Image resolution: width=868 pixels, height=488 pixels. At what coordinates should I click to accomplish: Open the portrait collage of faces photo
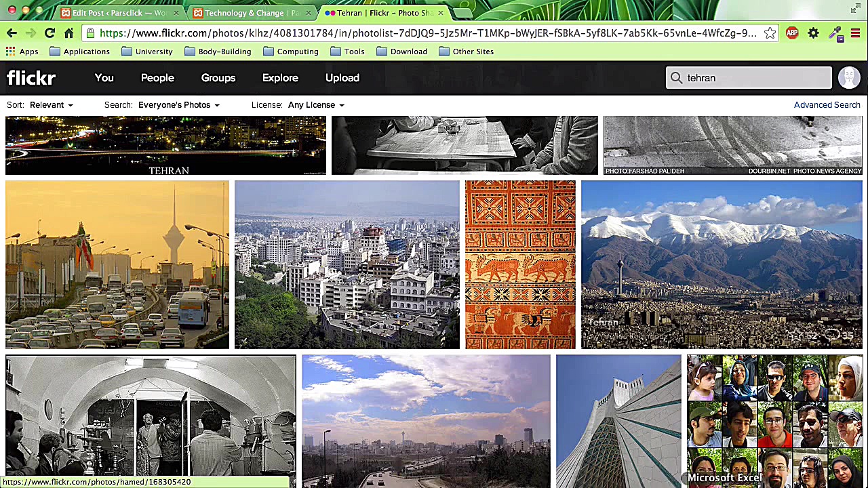(774, 421)
